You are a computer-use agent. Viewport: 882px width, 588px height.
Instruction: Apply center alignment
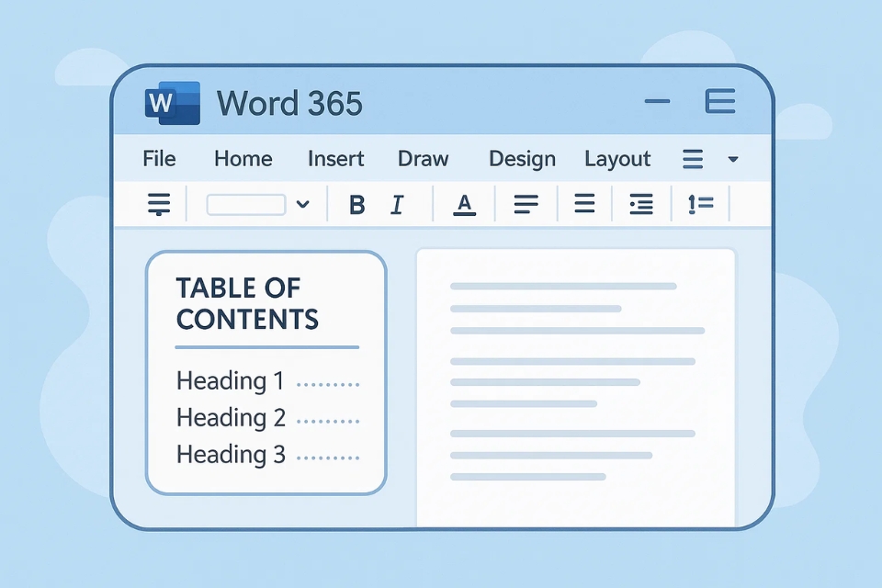pos(584,204)
